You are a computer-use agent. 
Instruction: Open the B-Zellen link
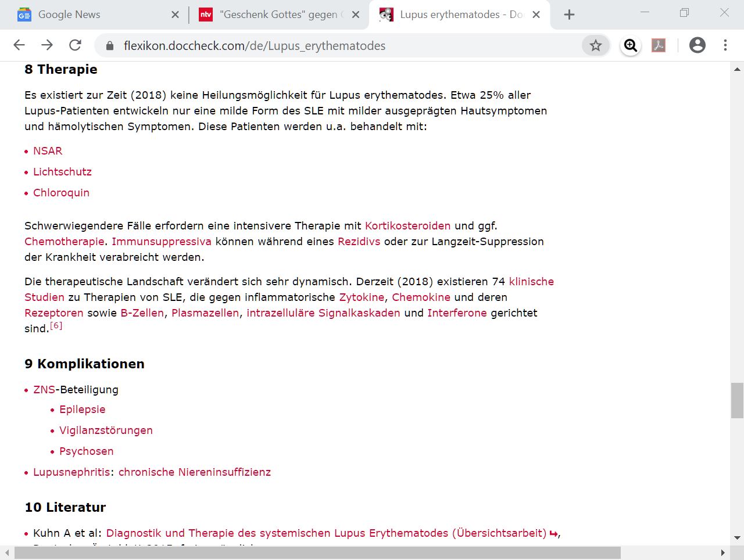tap(142, 313)
